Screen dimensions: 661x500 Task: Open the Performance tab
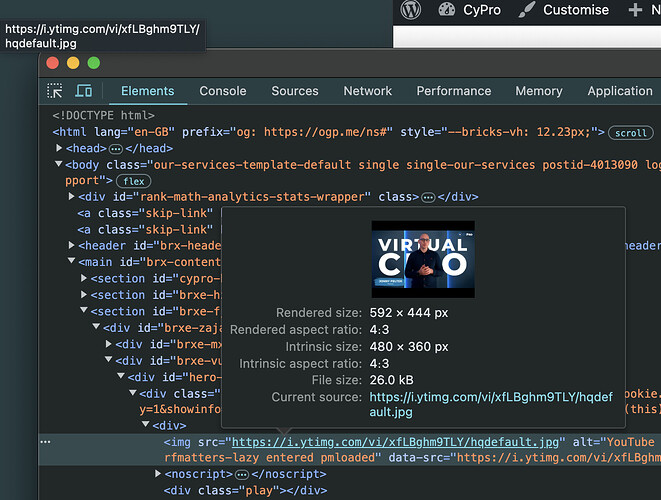click(453, 91)
